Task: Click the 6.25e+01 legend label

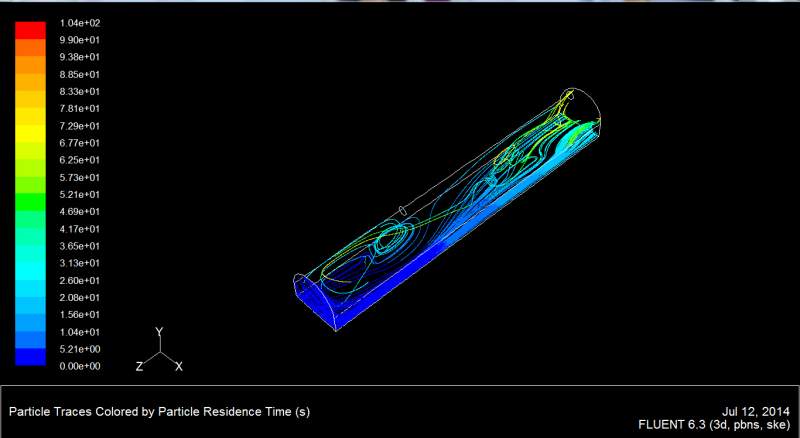Action: click(x=80, y=160)
